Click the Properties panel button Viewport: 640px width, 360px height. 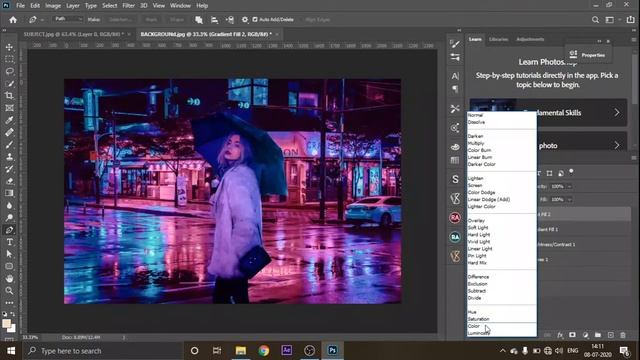[x=588, y=55]
